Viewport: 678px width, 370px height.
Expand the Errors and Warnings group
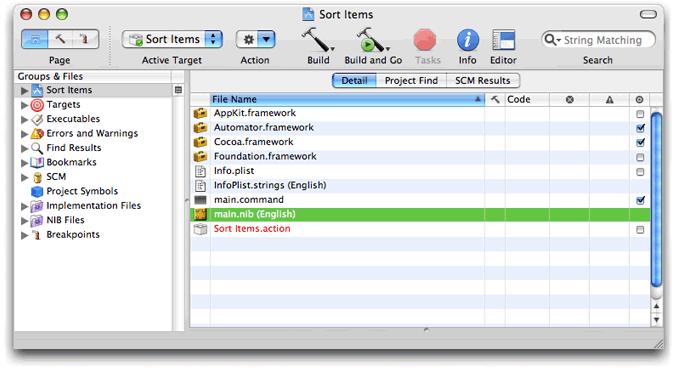[25, 134]
